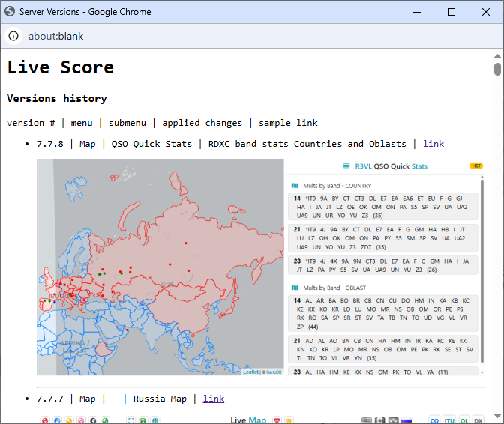The image size is (504, 424).
Task: Minimize the Chrome window
Action: 417,12
